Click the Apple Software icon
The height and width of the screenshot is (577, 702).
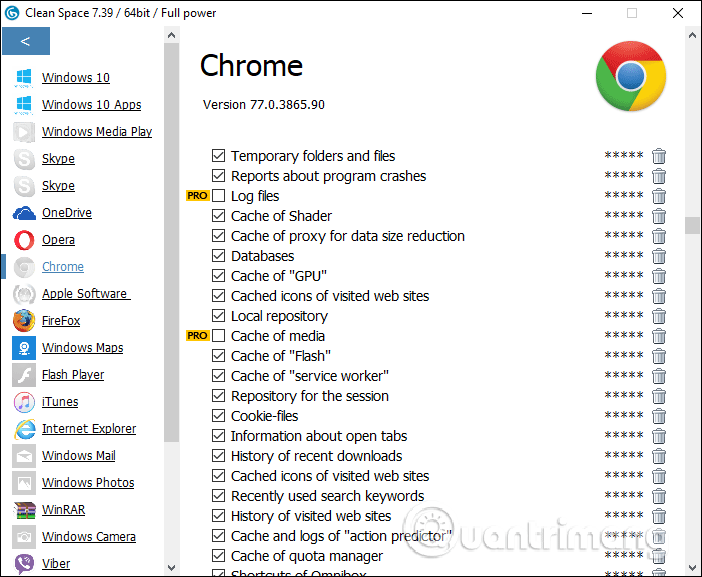24,294
